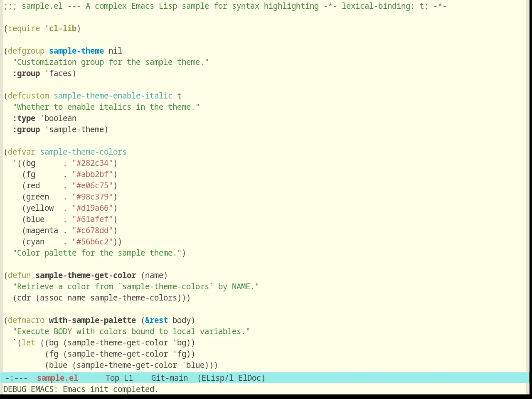Click 'faces' after the first :group keyword
The width and height of the screenshot is (532, 399).
click(61, 73)
